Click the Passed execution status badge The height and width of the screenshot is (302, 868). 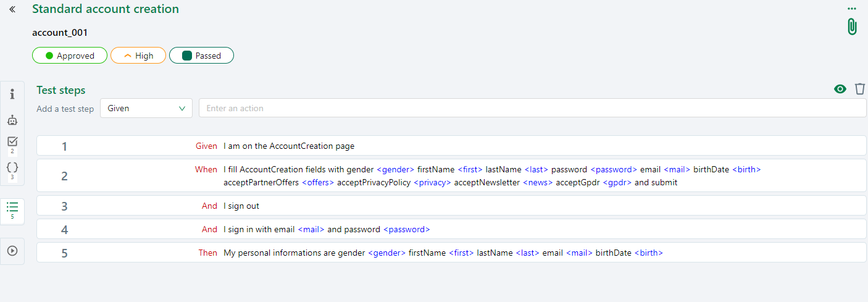point(201,56)
